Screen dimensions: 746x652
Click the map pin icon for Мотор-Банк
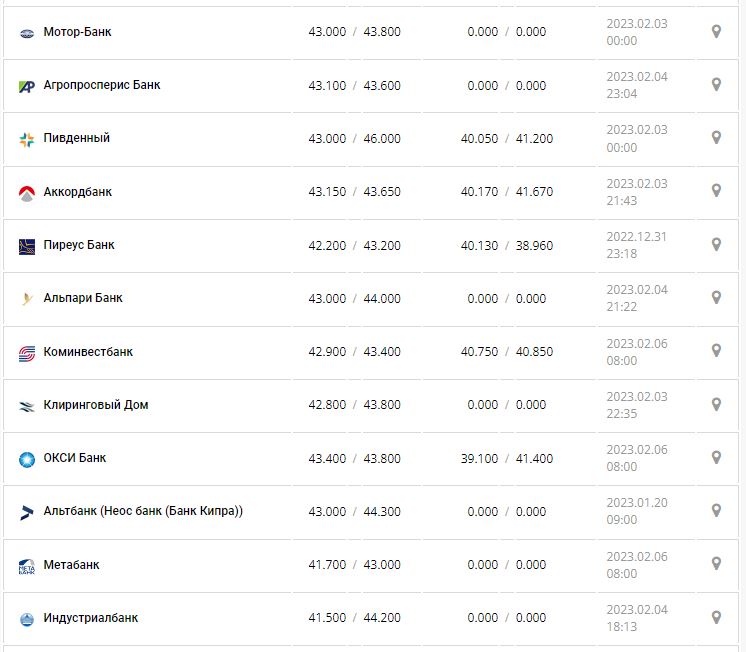(716, 32)
